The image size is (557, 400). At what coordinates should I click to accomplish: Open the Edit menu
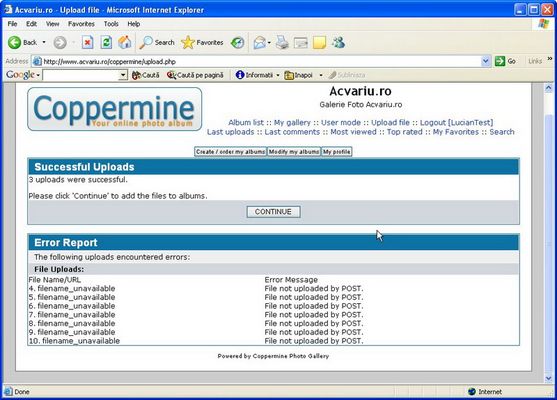[x=31, y=24]
